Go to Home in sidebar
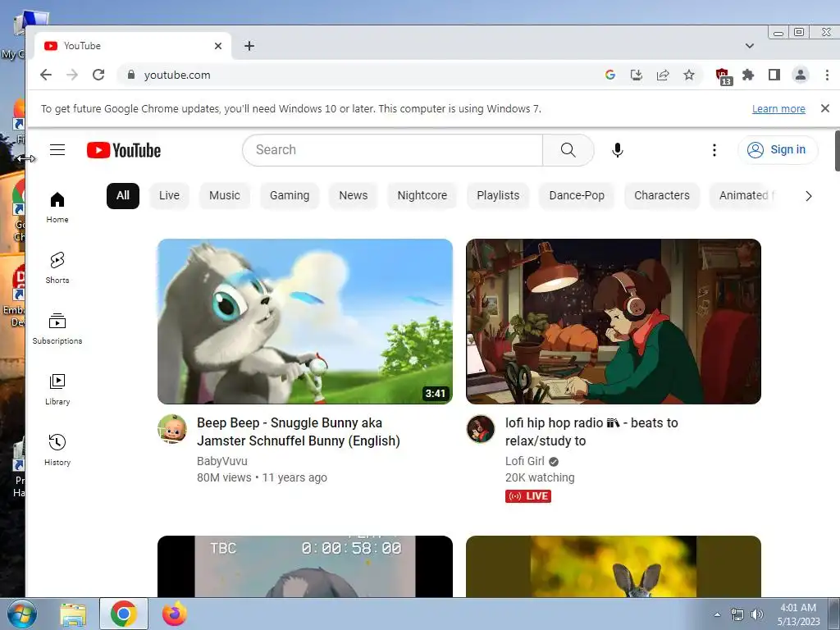The width and height of the screenshot is (840, 630). [57, 208]
